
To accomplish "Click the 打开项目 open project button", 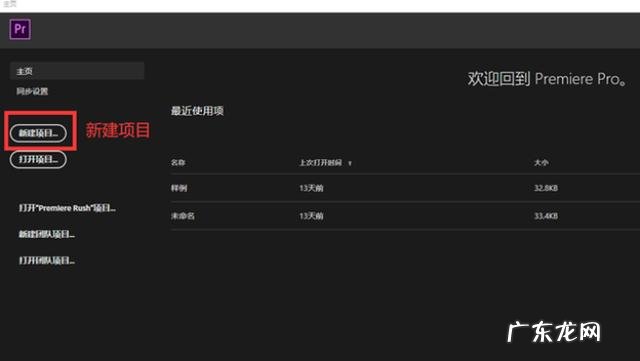I will tap(38, 159).
